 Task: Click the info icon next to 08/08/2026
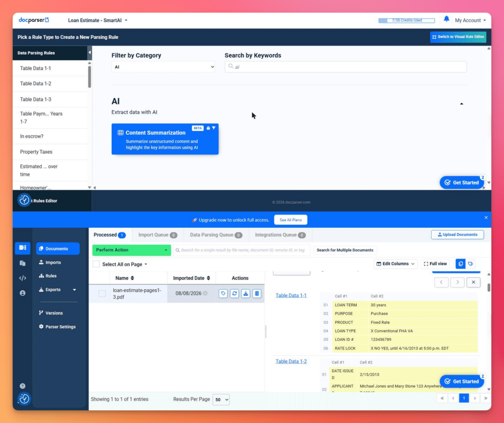pyautogui.click(x=205, y=293)
